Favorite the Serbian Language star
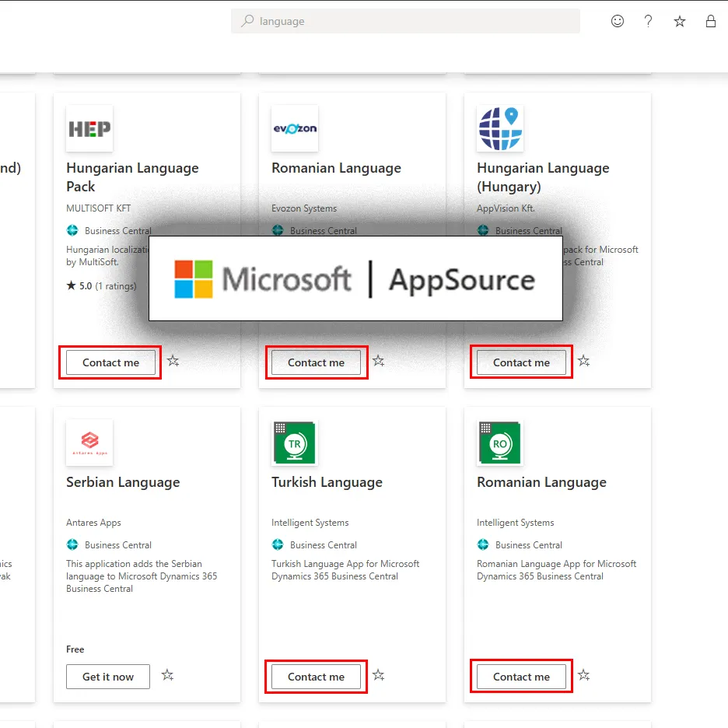The height and width of the screenshot is (728, 728). (167, 675)
